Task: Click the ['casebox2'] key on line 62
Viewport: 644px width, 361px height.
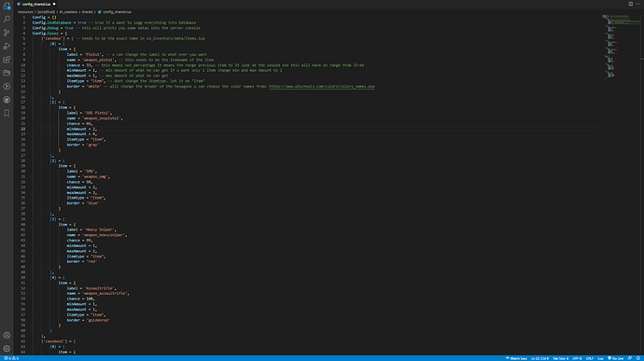Action: click(x=54, y=341)
